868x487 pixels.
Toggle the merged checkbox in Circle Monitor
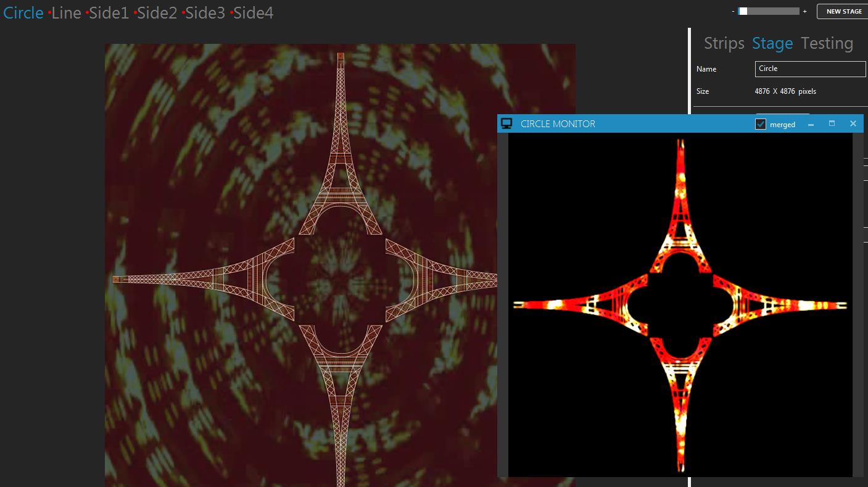point(761,124)
